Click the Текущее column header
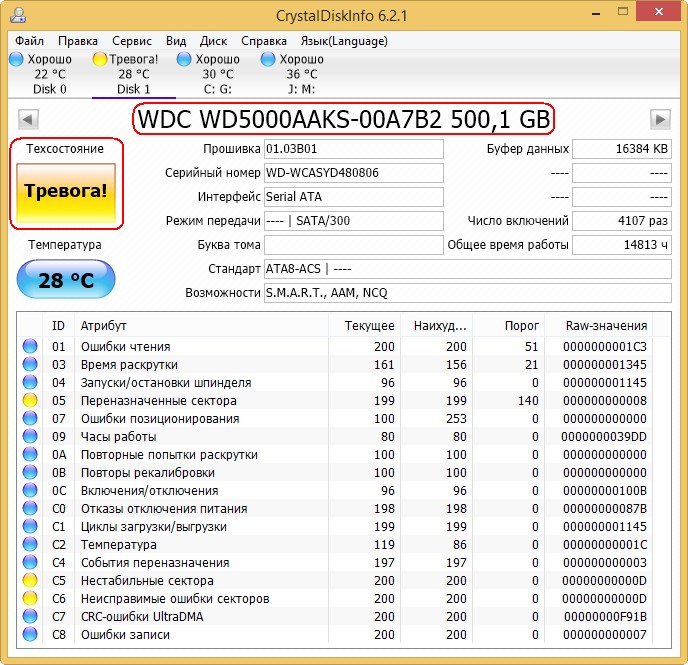The width and height of the screenshot is (688, 665). pos(364,325)
